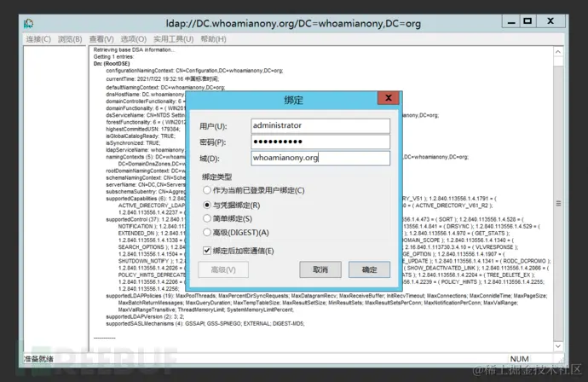Screen dimensions: 588x382
Task: Click the 'Getting 1 entries:' line
Action: [113, 56]
